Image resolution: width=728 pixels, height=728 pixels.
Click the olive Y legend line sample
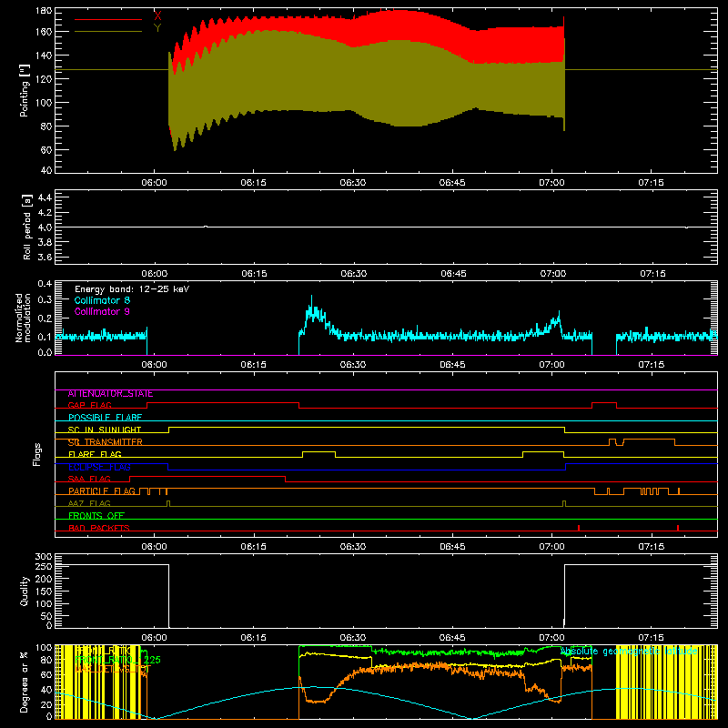(108, 32)
